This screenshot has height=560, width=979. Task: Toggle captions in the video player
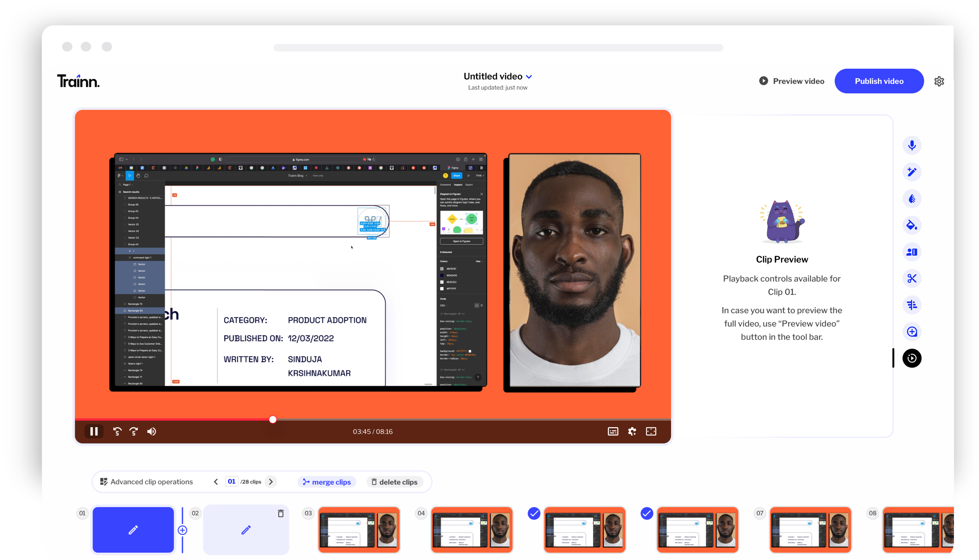[613, 431]
